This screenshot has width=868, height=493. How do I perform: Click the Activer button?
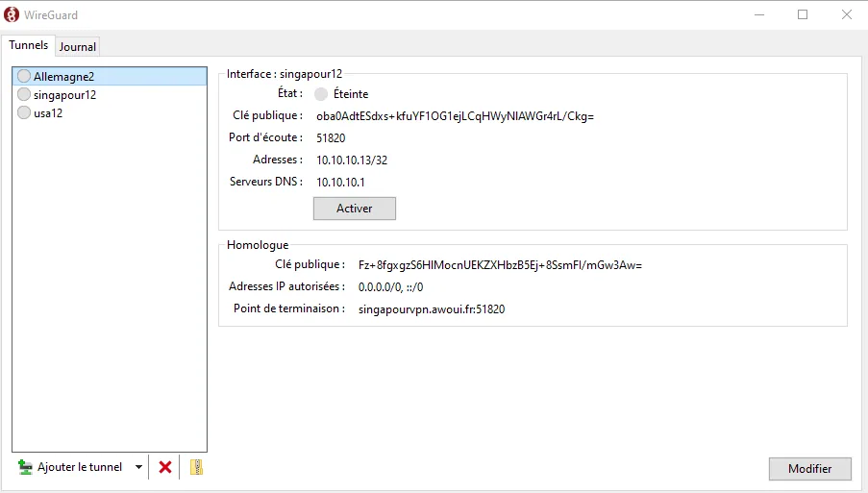[355, 209]
